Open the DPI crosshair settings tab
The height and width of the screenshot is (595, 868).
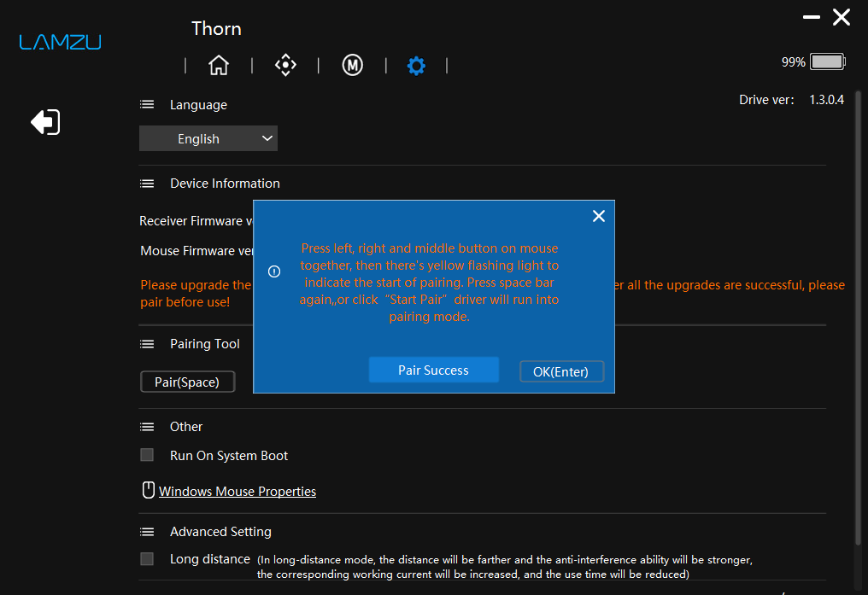point(285,65)
